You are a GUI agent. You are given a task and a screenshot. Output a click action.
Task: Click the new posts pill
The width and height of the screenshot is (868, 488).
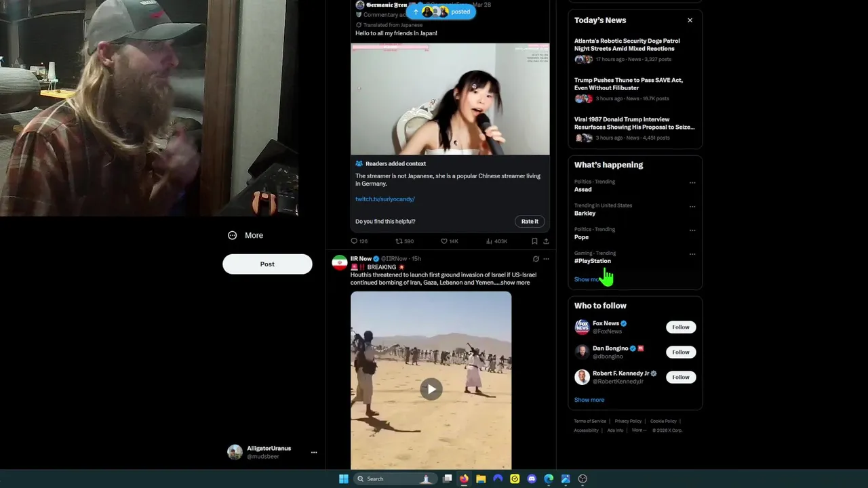point(441,12)
